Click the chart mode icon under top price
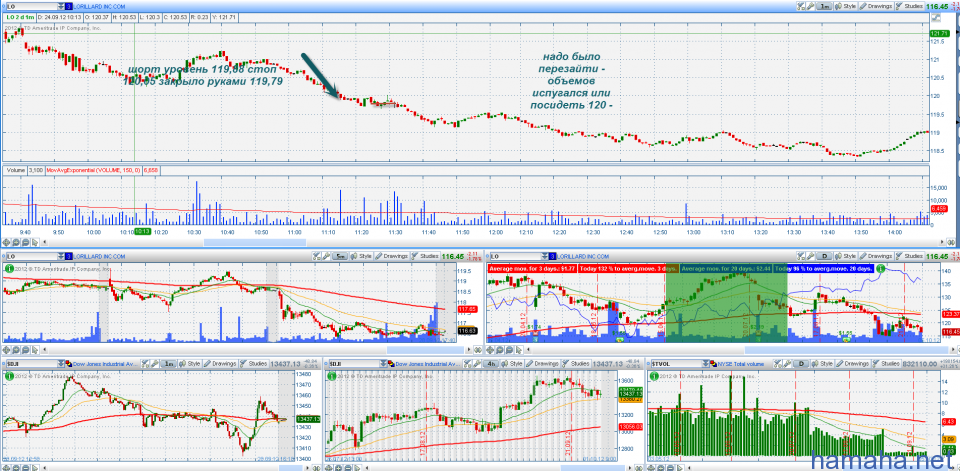The image size is (960, 471). coord(936,18)
